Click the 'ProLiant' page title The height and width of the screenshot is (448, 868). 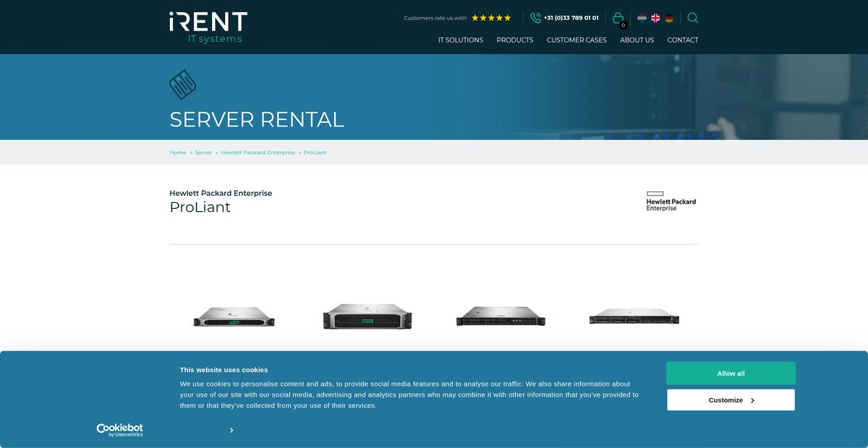[x=200, y=207]
